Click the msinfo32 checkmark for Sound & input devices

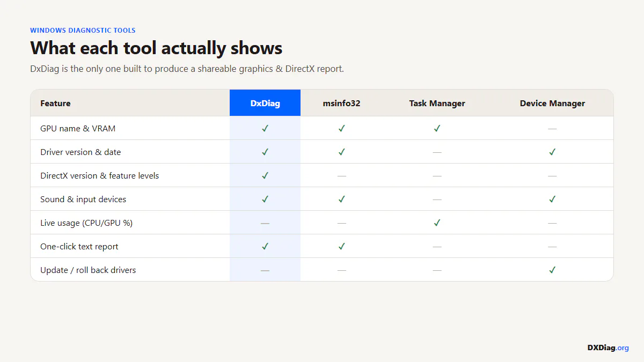coord(342,199)
